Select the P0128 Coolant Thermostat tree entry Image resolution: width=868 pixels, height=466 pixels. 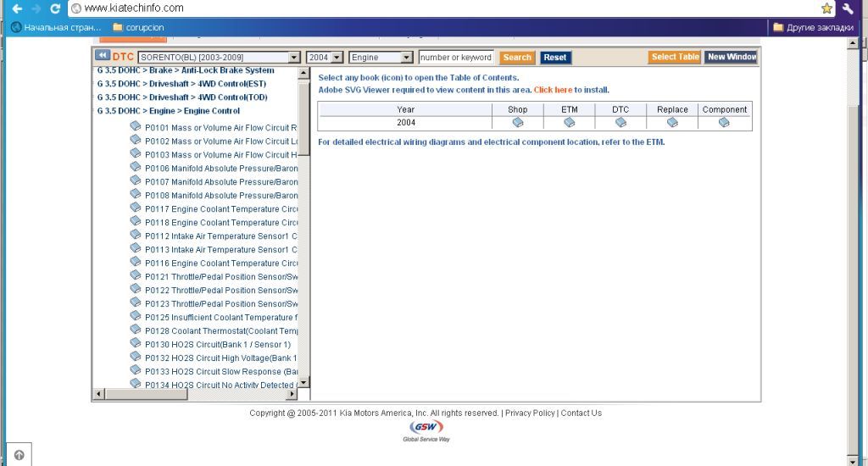click(220, 330)
